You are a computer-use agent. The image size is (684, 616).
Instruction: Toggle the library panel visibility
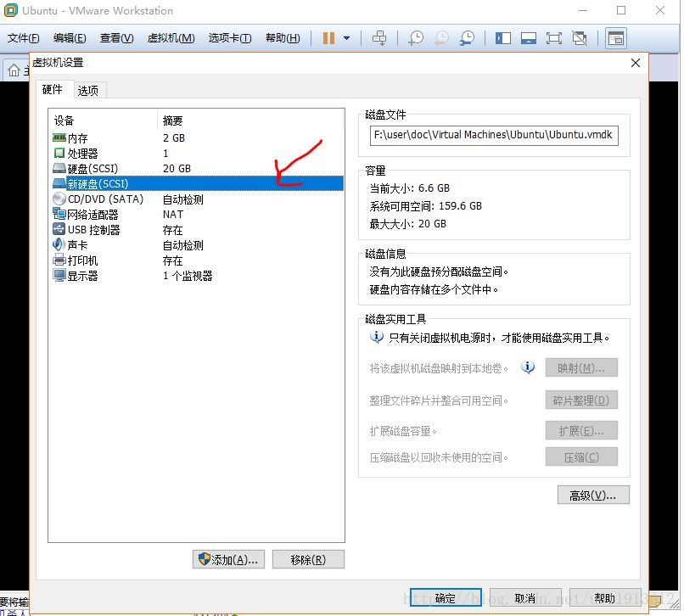point(502,38)
